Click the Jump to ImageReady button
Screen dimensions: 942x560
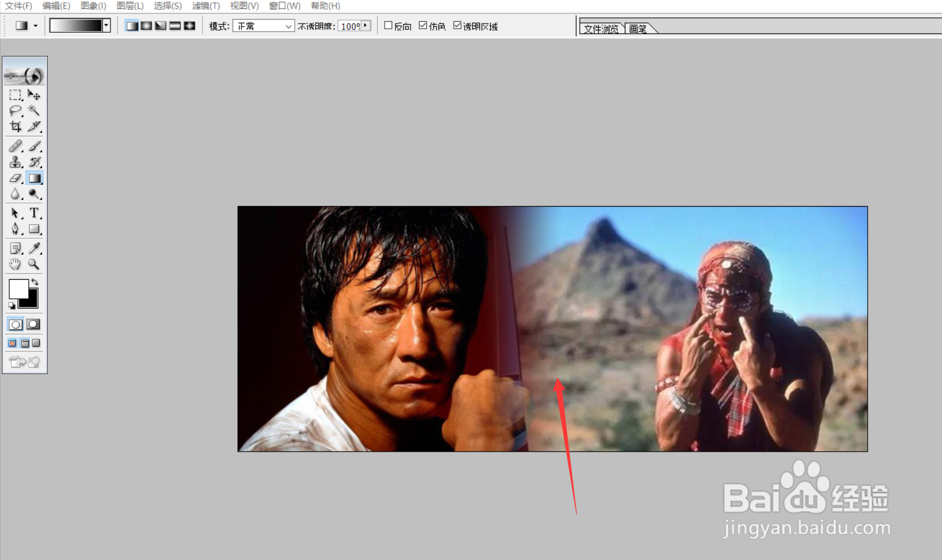[x=25, y=362]
